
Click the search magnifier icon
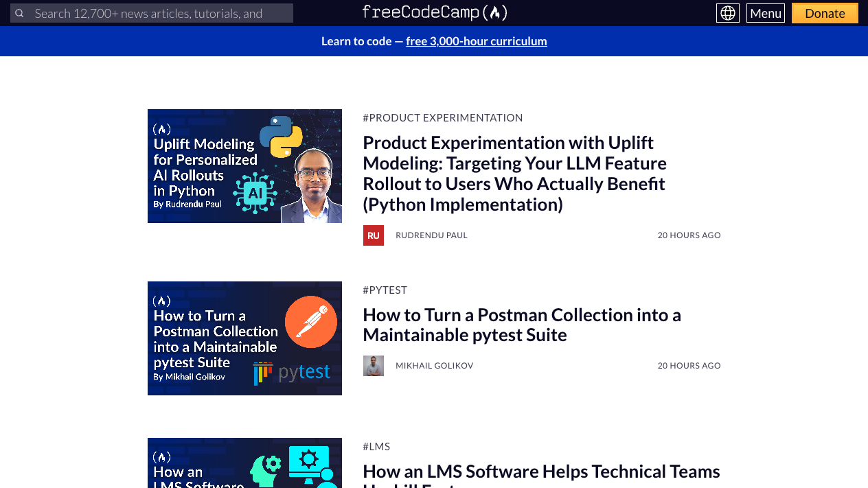click(x=19, y=13)
